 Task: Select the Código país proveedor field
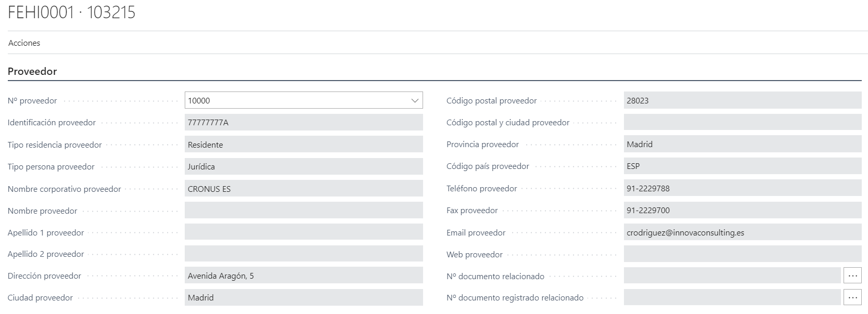click(x=742, y=166)
